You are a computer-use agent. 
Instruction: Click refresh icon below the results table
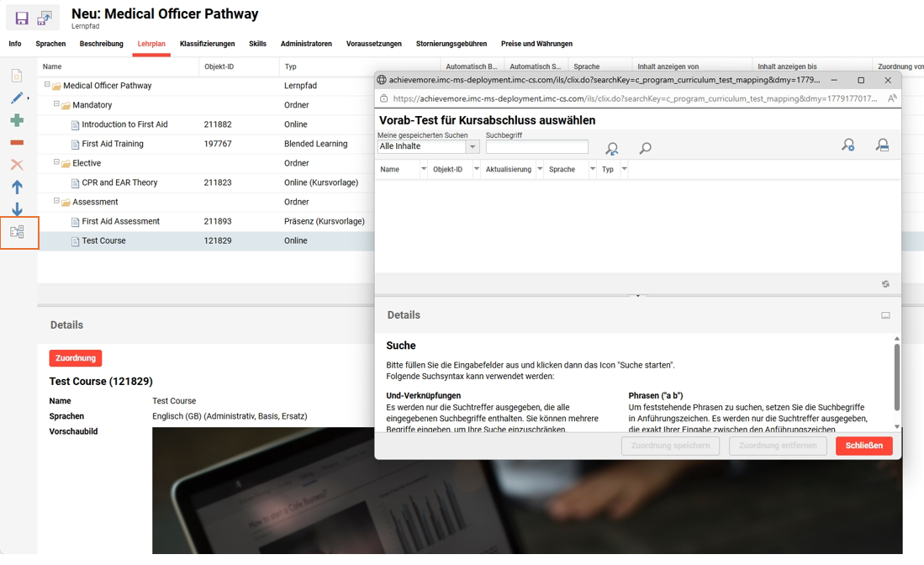(x=885, y=284)
